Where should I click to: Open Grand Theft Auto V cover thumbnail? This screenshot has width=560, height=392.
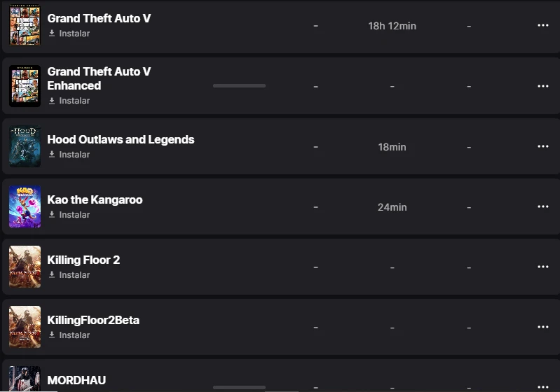tap(25, 26)
